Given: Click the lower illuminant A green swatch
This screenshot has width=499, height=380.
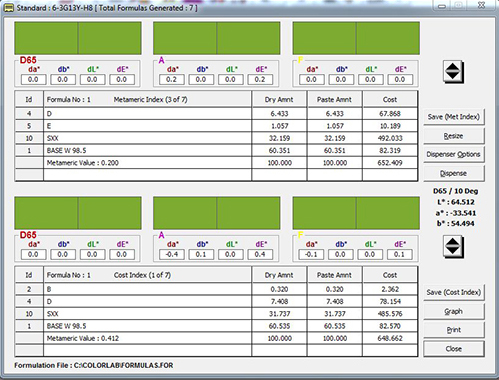Looking at the screenshot, I should [x=217, y=213].
